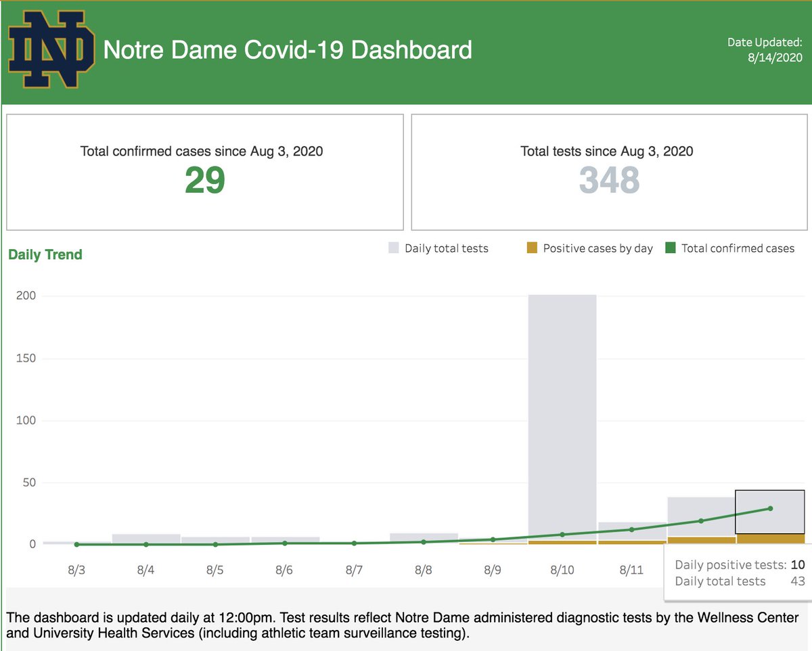
Task: Click the Total confirmed cases legend label
Action: [738, 248]
